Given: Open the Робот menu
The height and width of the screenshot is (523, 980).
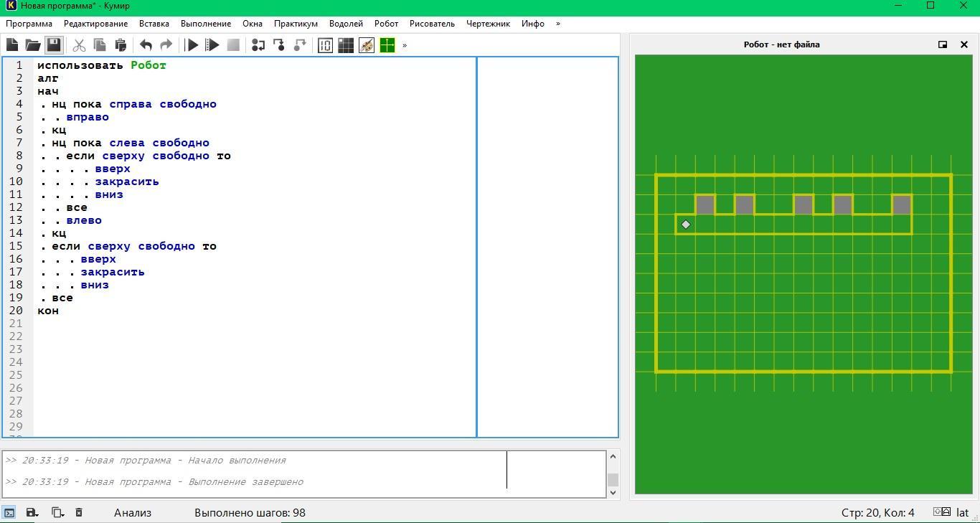Looking at the screenshot, I should click(386, 24).
